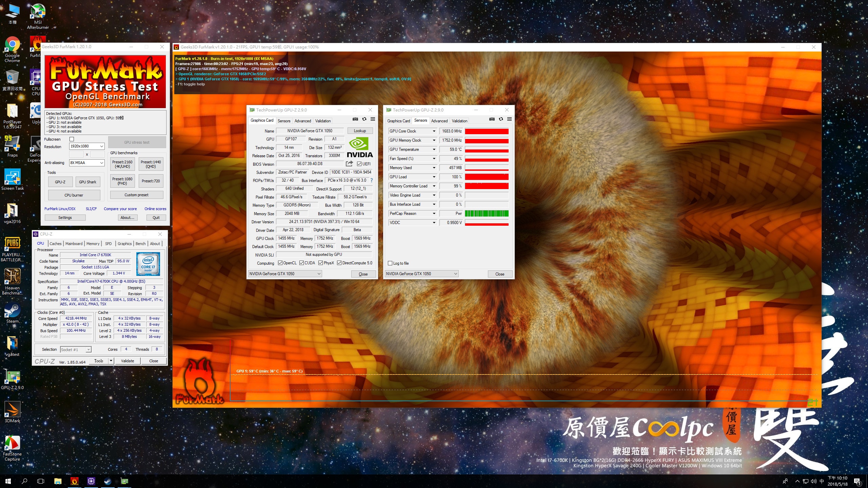
Task: Click the CPU burner button in FurMark
Action: 74,195
